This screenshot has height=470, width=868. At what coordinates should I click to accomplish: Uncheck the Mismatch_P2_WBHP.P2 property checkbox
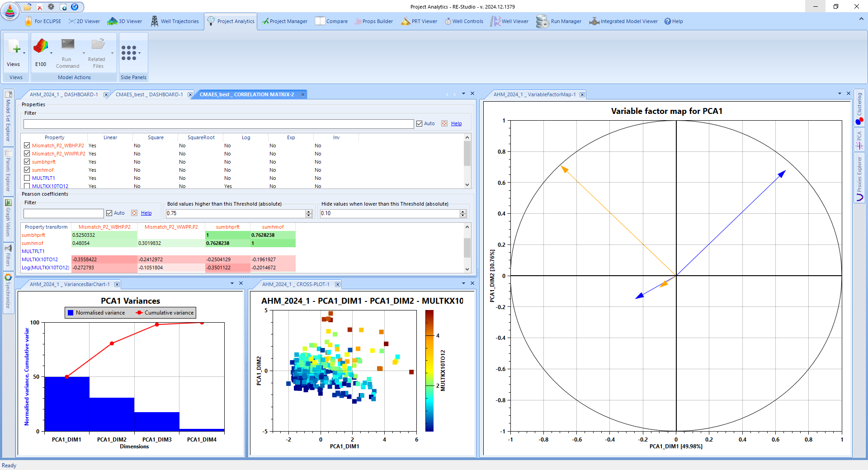click(x=27, y=146)
